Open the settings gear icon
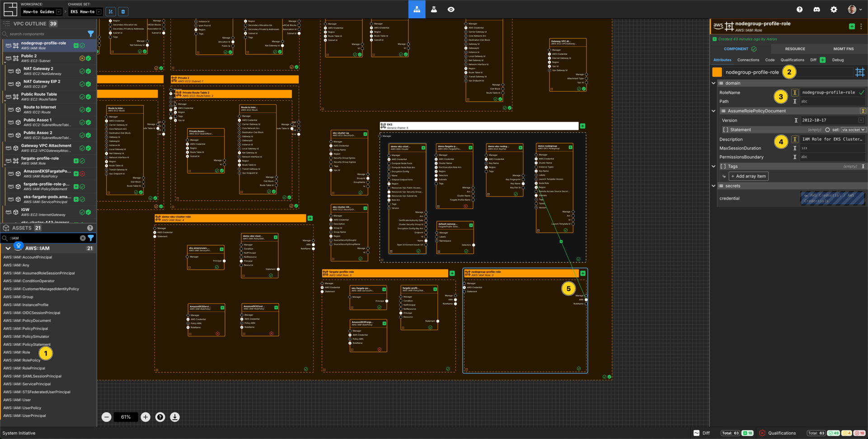 click(x=834, y=9)
